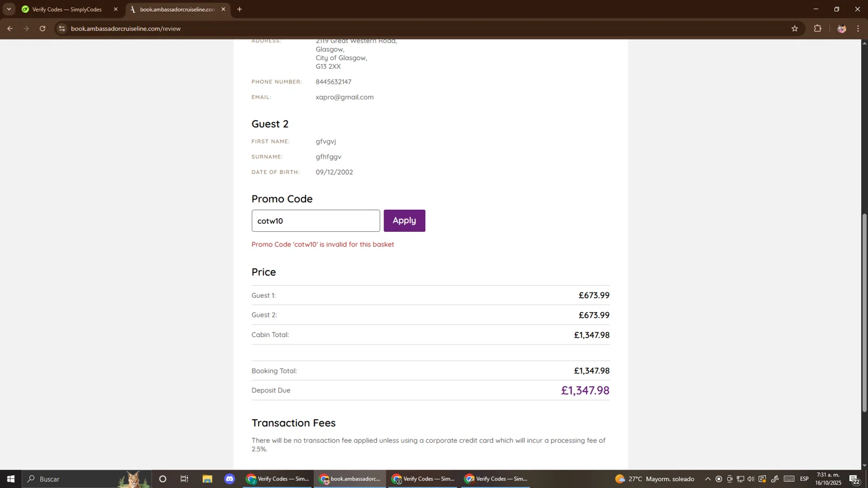Click the Guest 2 heading
The image size is (868, 488).
click(x=270, y=124)
